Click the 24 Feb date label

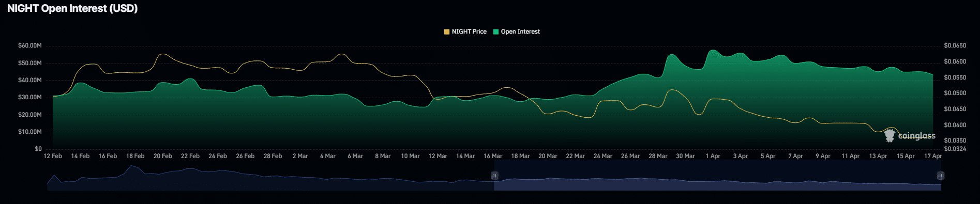click(x=218, y=156)
